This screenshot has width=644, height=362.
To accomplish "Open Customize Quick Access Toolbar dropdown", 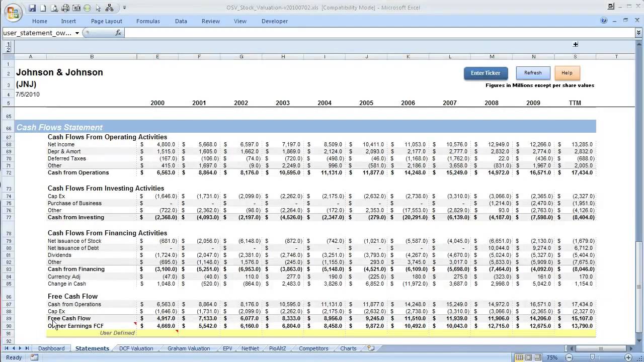I will point(124,8).
